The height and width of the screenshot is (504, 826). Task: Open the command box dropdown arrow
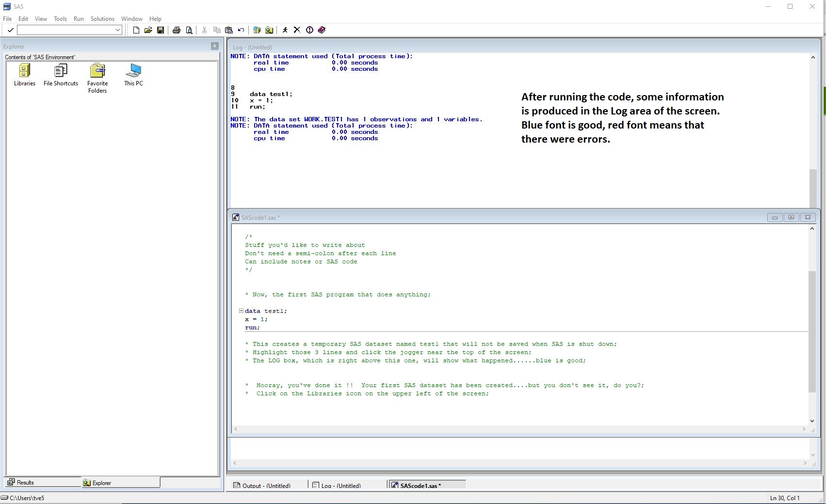point(117,30)
